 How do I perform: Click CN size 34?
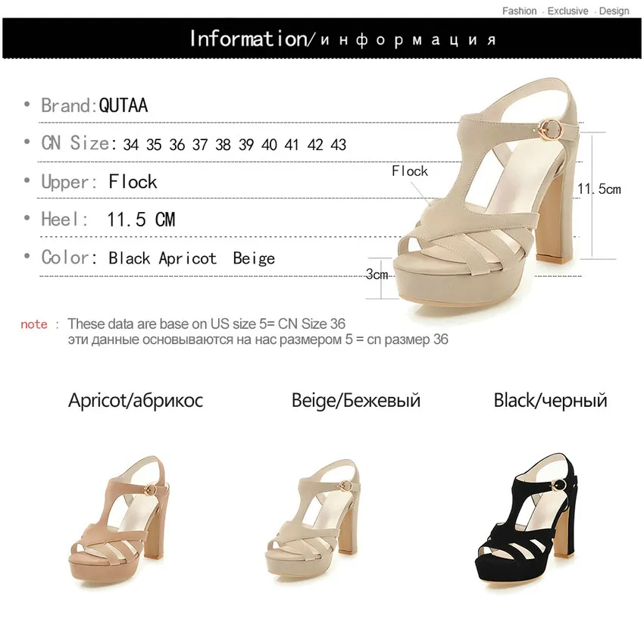click(x=130, y=145)
